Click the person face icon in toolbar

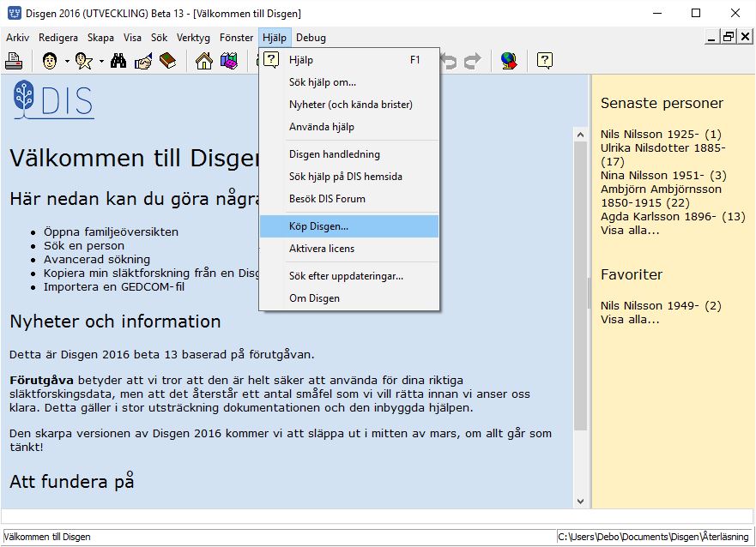click(x=50, y=61)
